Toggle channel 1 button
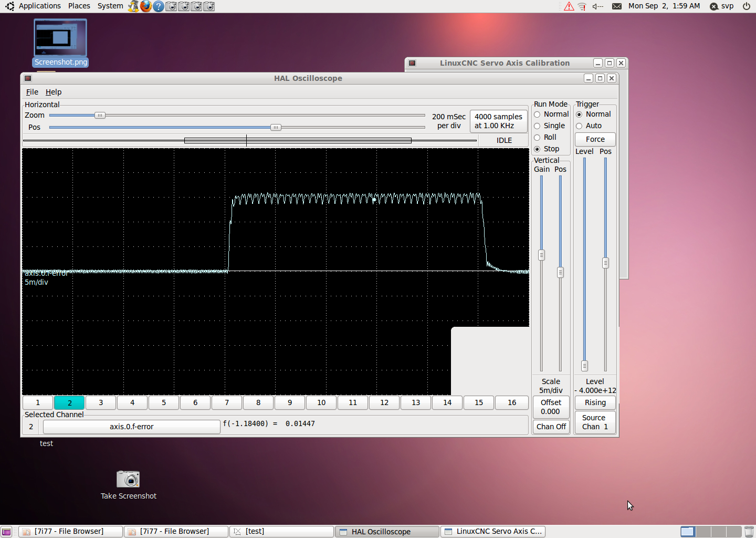 [x=38, y=403]
